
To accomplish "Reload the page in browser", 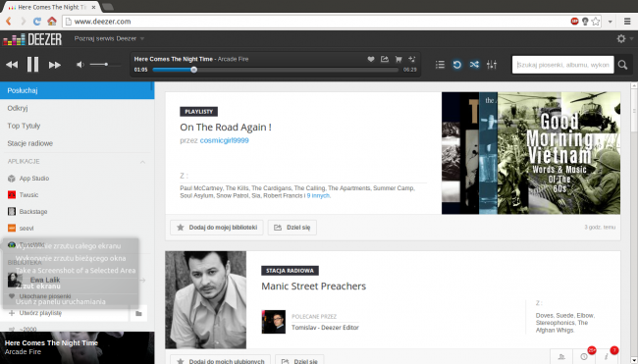I will [37, 22].
